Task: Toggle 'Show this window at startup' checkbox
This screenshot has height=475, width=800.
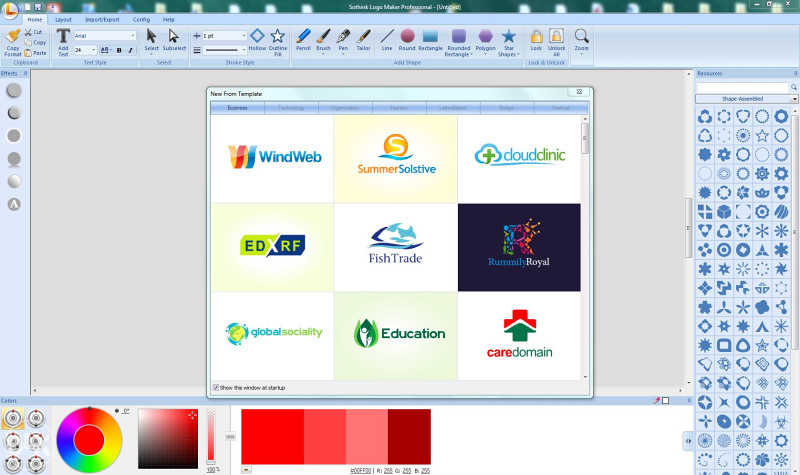Action: (x=216, y=388)
